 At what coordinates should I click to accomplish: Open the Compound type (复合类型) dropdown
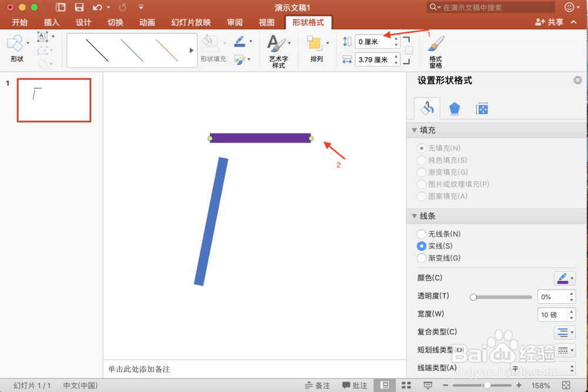pos(564,332)
